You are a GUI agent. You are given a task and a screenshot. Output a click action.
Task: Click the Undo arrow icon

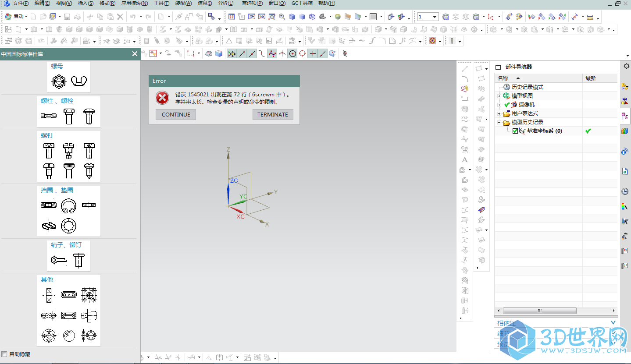(x=132, y=17)
